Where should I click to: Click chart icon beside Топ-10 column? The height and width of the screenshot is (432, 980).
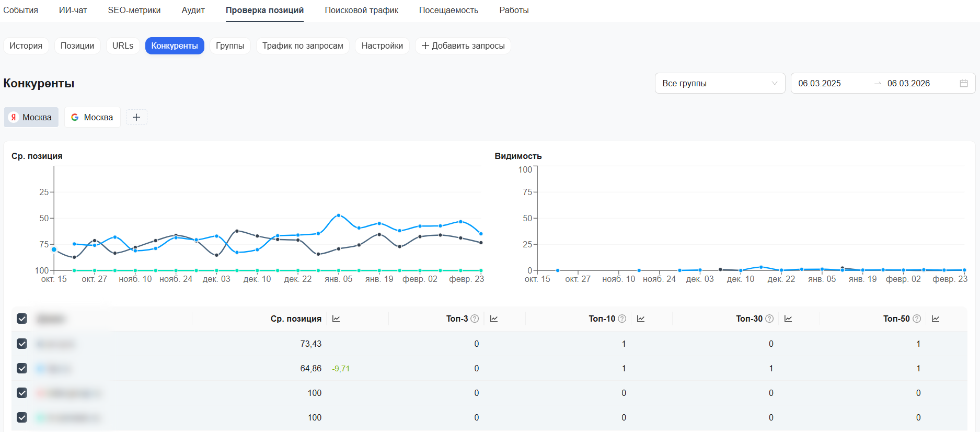(641, 319)
